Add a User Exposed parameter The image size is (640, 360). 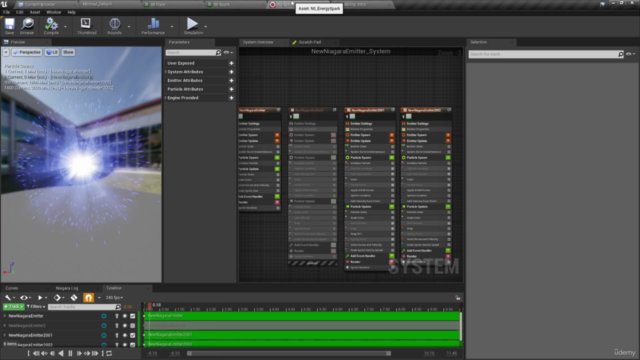tap(231, 63)
